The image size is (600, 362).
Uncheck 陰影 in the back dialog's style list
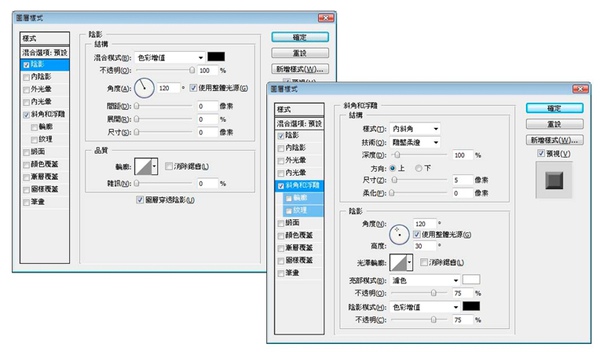(26, 65)
